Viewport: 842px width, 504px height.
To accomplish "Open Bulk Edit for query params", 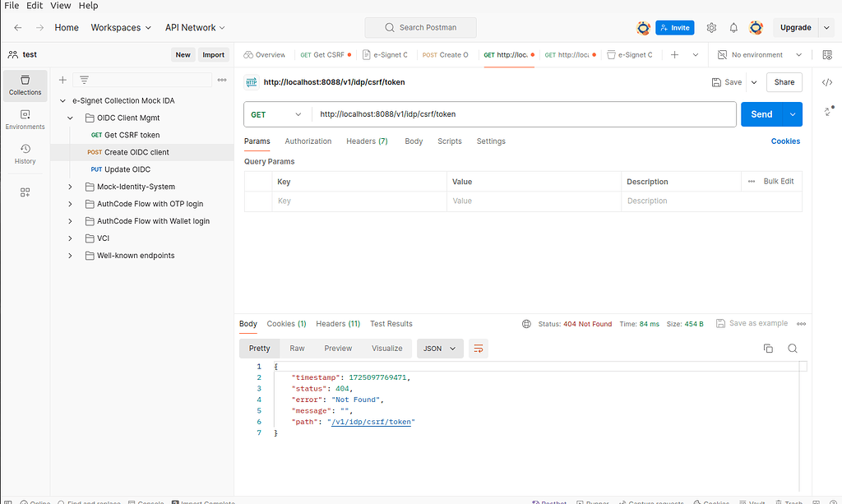I will point(780,181).
